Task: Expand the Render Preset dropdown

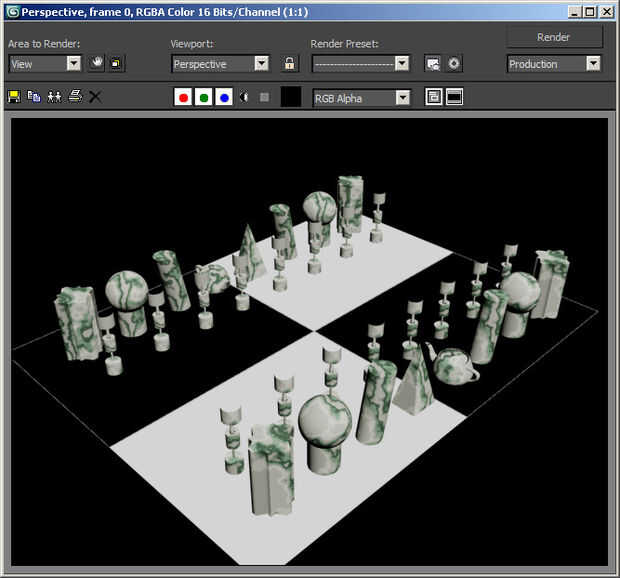Action: pos(401,63)
